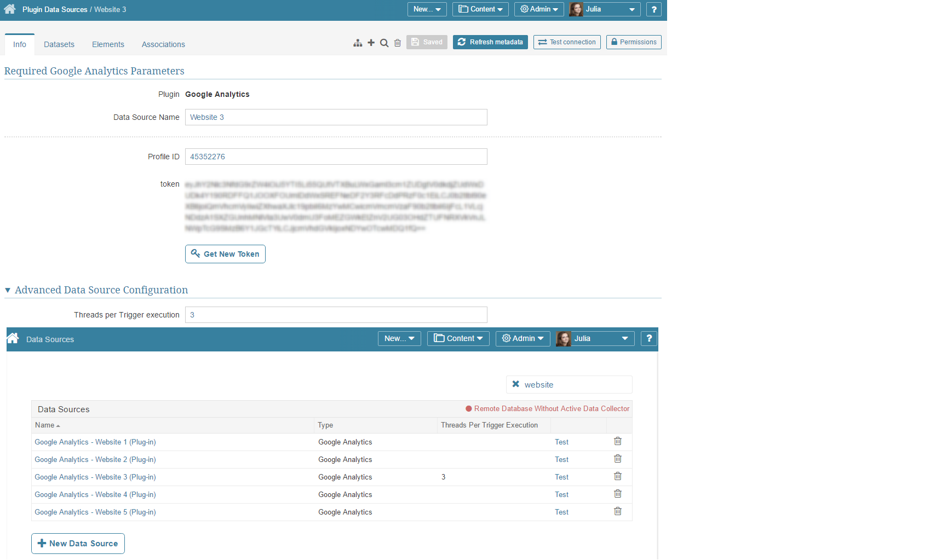Click the Plugin Data Sources breadcrumb link
930x560 pixels.
pyautogui.click(x=55, y=9)
